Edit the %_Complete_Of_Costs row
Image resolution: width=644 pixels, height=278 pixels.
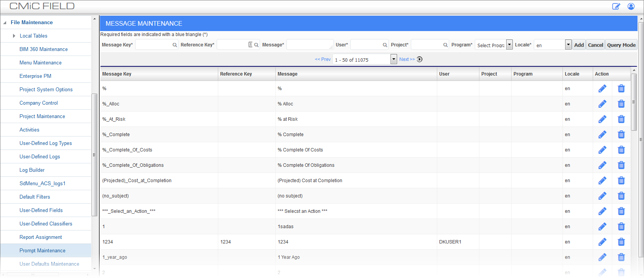[x=602, y=150]
